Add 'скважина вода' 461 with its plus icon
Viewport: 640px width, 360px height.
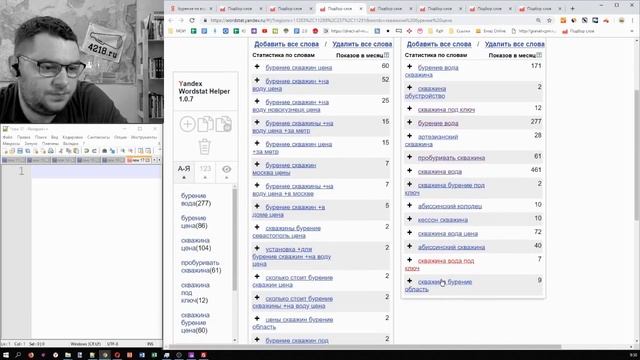coord(410,171)
